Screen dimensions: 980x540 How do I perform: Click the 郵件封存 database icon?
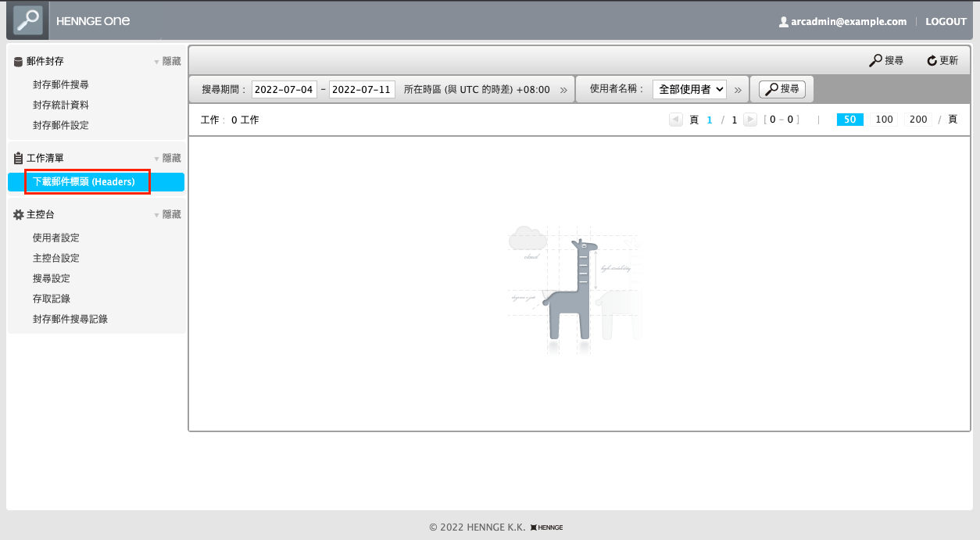tap(19, 61)
